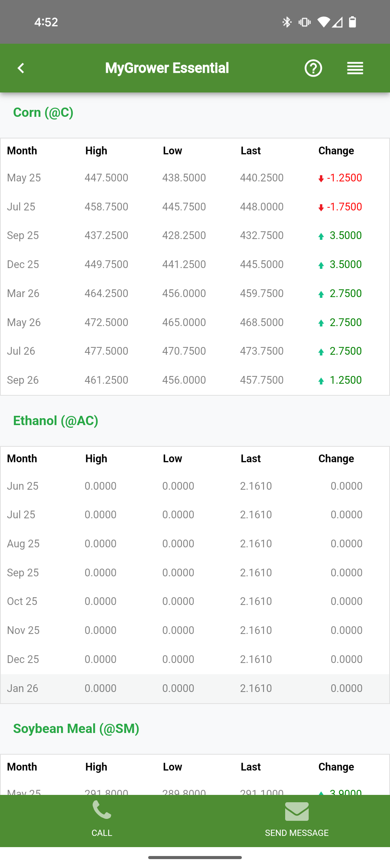
Task: Select Corn high value 458.7500
Action: pos(106,207)
